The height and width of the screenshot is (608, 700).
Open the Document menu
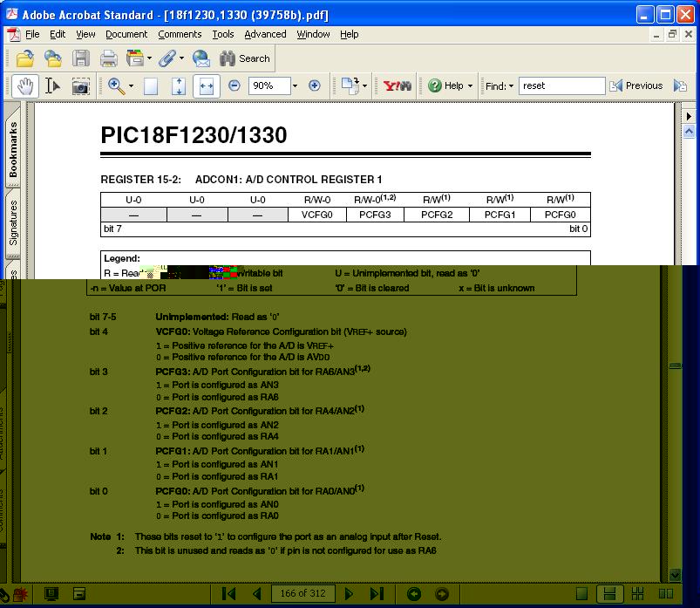(126, 34)
